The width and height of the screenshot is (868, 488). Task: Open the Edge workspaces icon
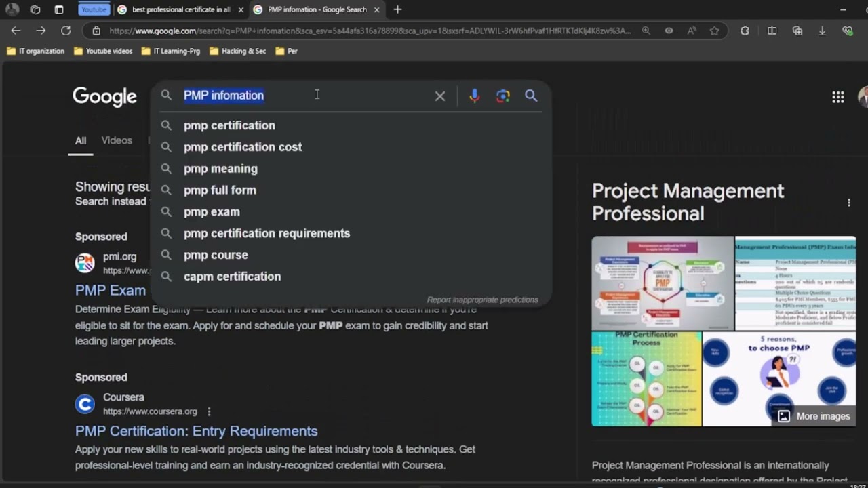tap(35, 9)
